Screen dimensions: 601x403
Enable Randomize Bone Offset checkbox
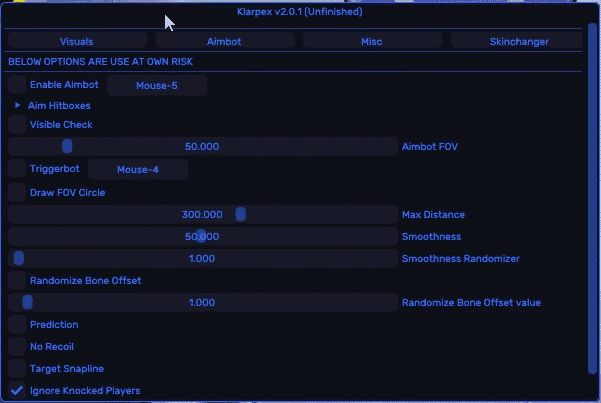point(17,280)
